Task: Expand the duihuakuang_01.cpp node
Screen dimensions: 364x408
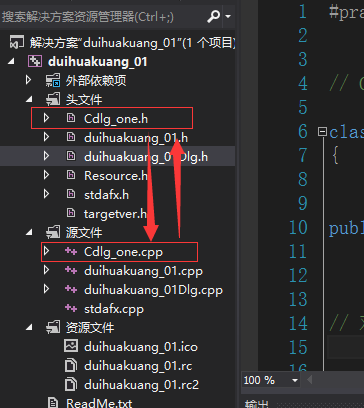Action: [x=46, y=270]
